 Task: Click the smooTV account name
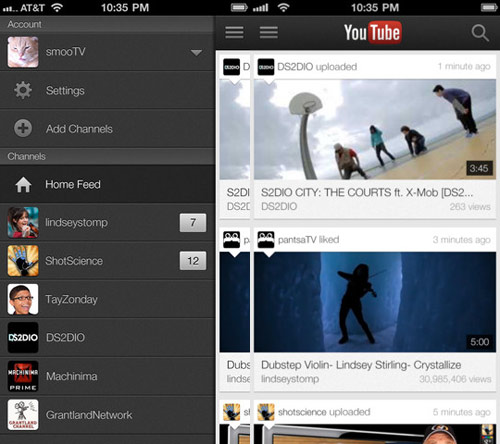(65, 52)
